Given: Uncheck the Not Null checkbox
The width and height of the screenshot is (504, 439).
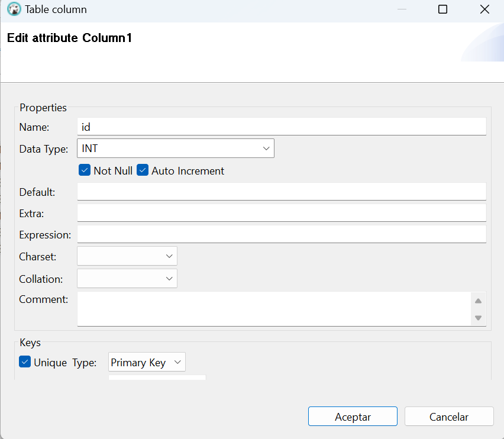Looking at the screenshot, I should tap(85, 170).
